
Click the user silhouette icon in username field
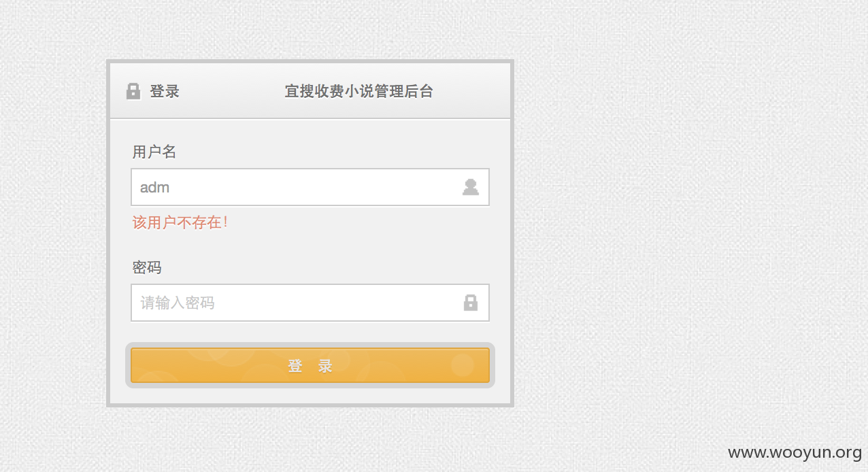[x=471, y=187]
